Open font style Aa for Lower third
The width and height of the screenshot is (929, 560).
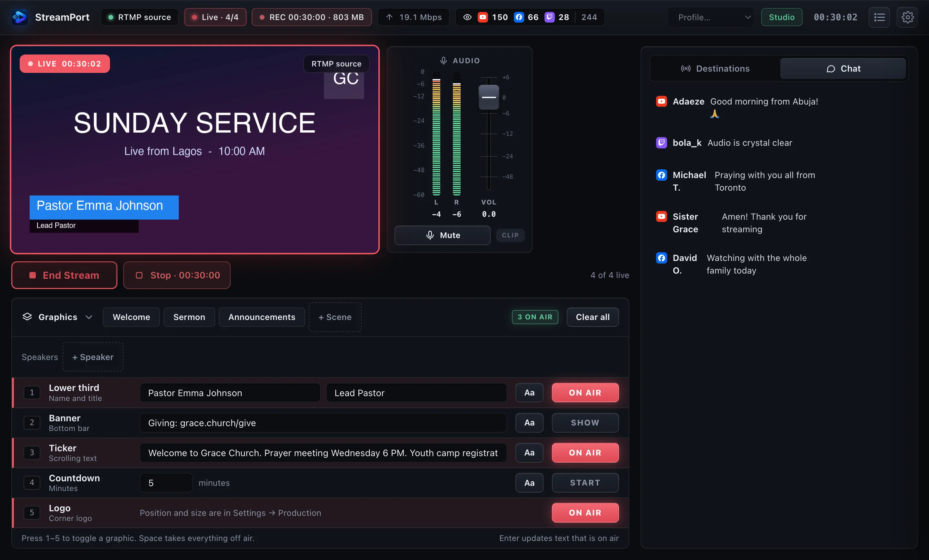click(x=529, y=393)
